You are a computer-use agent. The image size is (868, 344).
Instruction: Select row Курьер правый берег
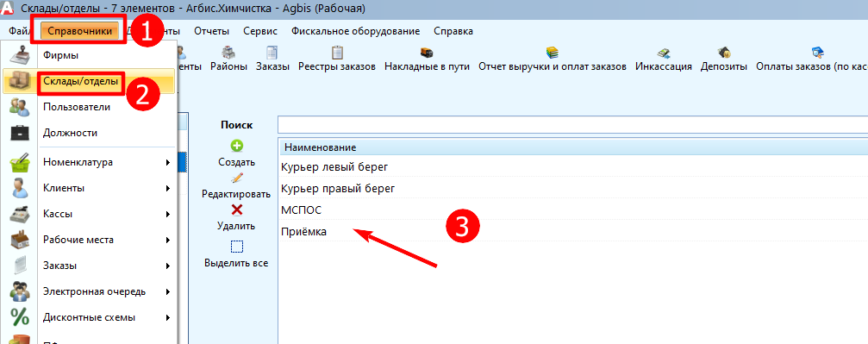click(573, 188)
